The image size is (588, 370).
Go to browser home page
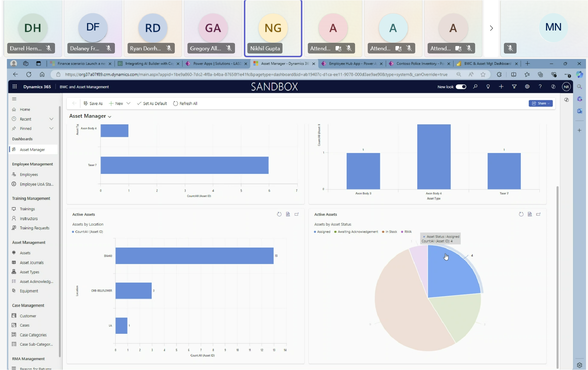click(x=42, y=75)
